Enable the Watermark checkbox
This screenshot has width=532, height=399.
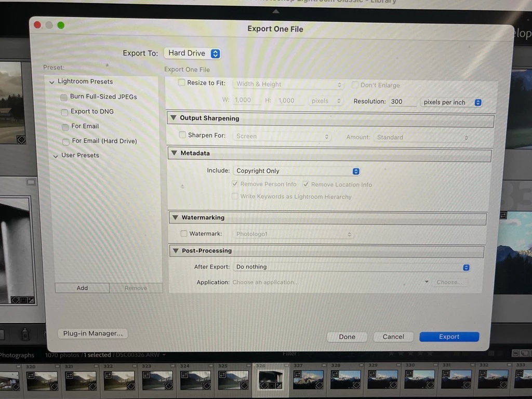(184, 233)
